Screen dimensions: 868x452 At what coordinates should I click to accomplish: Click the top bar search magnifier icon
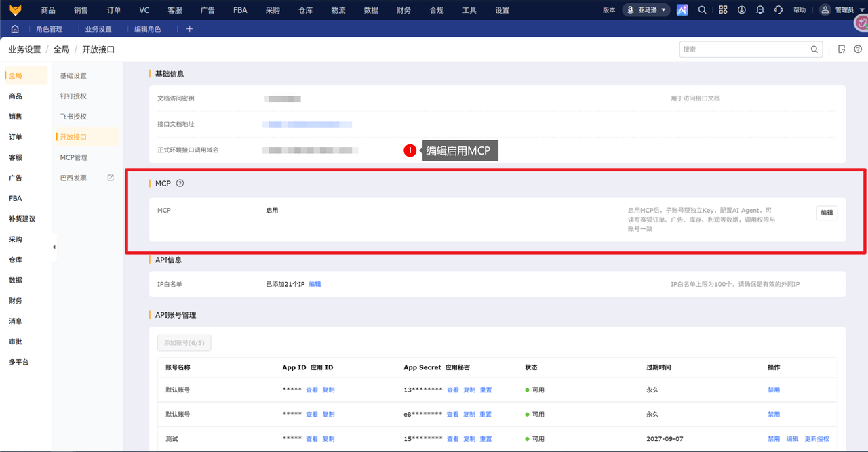click(x=703, y=9)
